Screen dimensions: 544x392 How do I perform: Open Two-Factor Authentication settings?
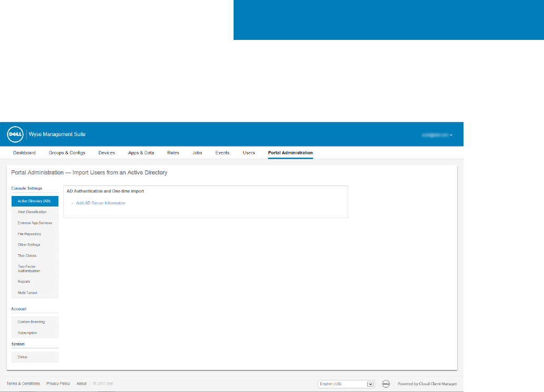point(35,269)
